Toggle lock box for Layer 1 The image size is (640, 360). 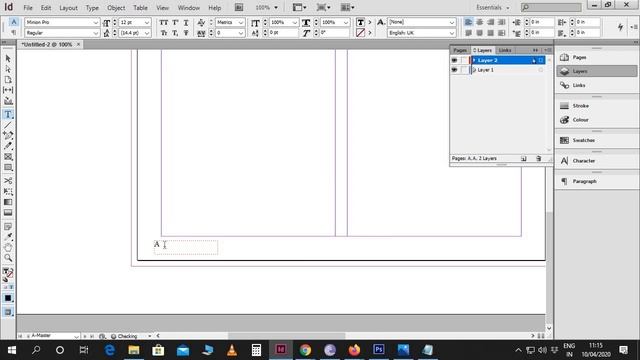tap(464, 70)
